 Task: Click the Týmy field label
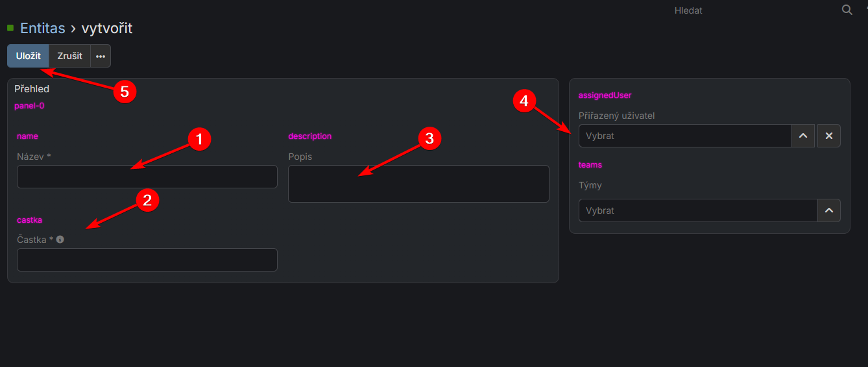click(x=590, y=185)
